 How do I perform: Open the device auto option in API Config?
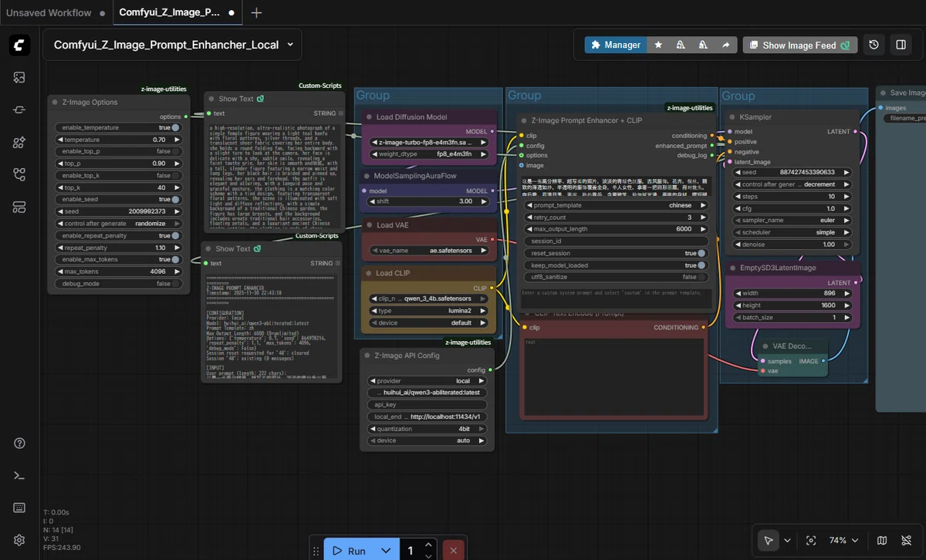coord(427,440)
